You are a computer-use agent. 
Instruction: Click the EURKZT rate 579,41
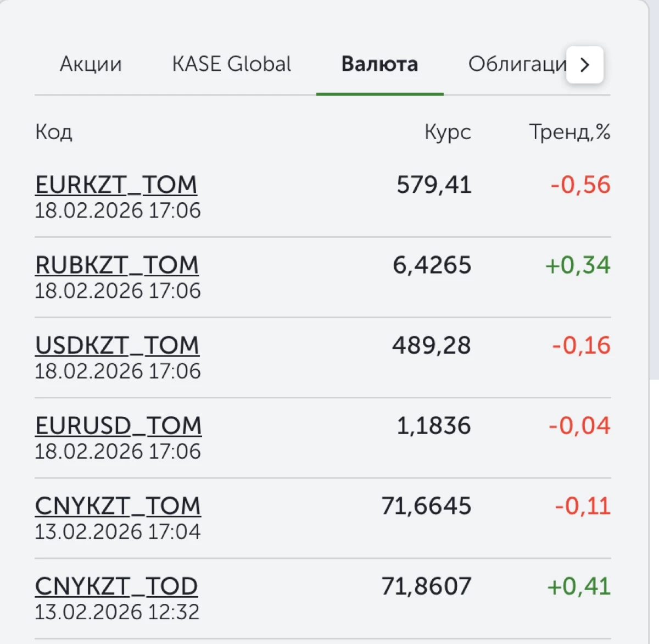coord(434,185)
